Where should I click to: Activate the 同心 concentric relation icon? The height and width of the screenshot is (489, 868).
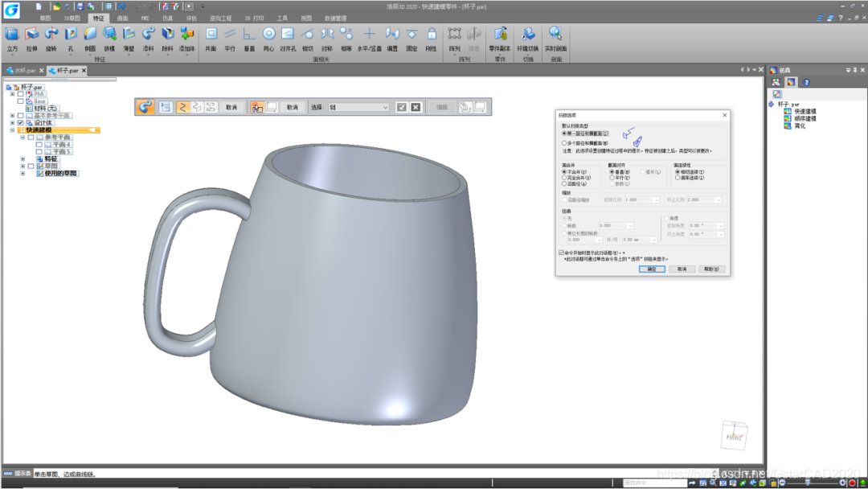coord(268,35)
